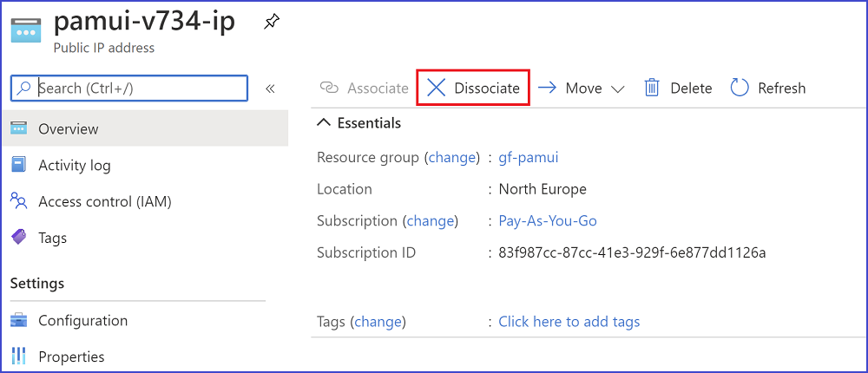Pin the pamui-v734-ip resource with pushpin icon
Screen dimensions: 868x373
(x=271, y=23)
